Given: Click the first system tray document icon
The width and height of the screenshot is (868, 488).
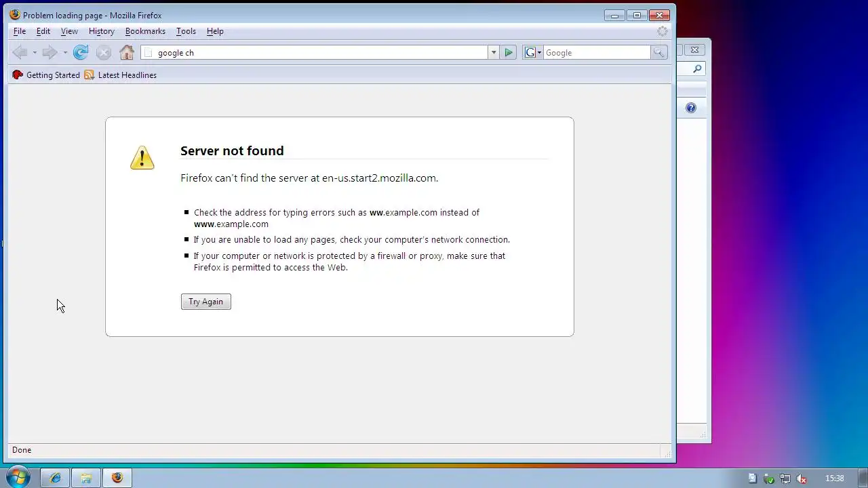Looking at the screenshot, I should (x=752, y=479).
